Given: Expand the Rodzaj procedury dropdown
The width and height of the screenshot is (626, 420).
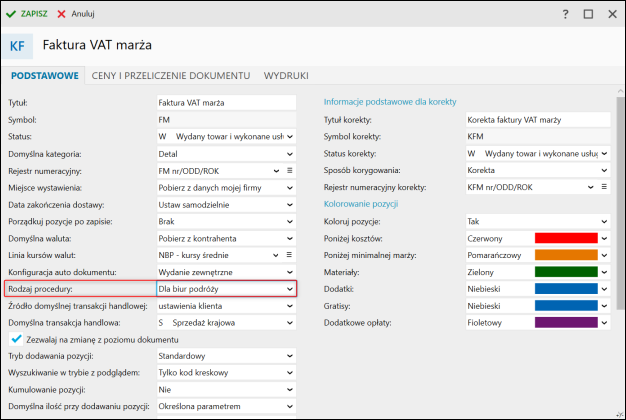Looking at the screenshot, I should coord(290,289).
